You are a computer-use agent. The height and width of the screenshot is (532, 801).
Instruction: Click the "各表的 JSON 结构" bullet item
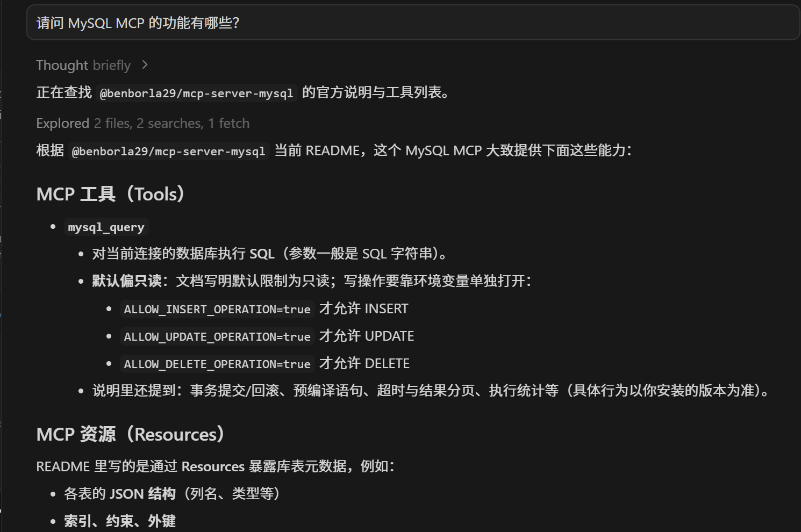(x=172, y=493)
